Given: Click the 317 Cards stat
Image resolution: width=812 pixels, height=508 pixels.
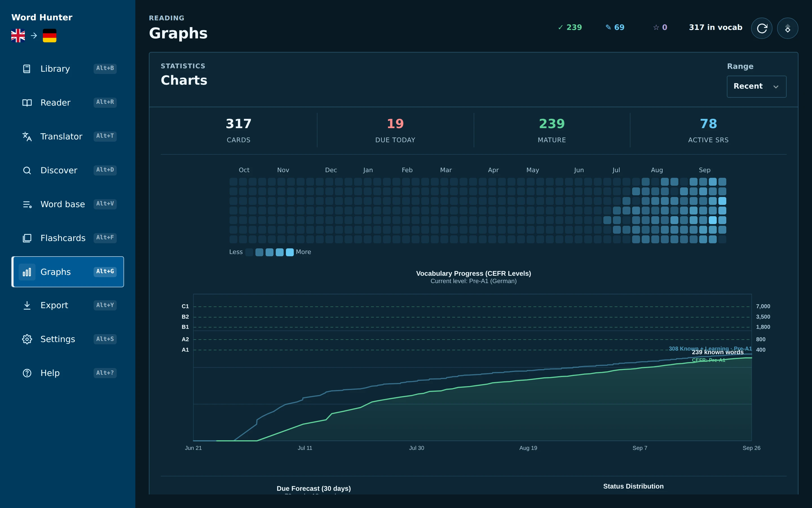Looking at the screenshot, I should tap(239, 130).
